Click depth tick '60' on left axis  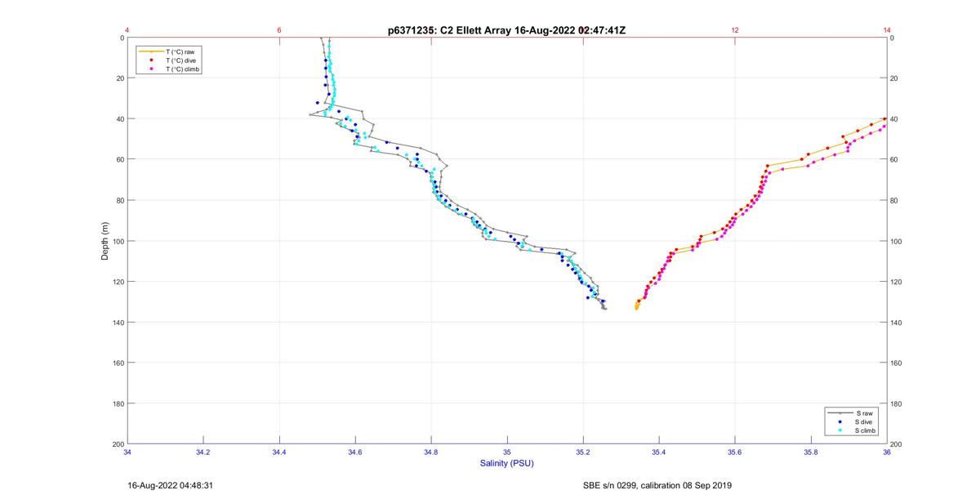120,159
